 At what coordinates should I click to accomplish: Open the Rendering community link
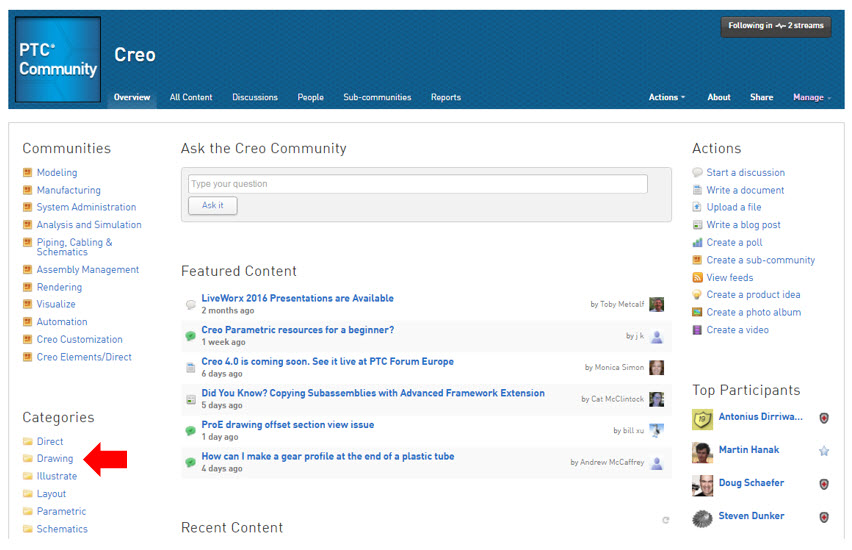[x=59, y=287]
